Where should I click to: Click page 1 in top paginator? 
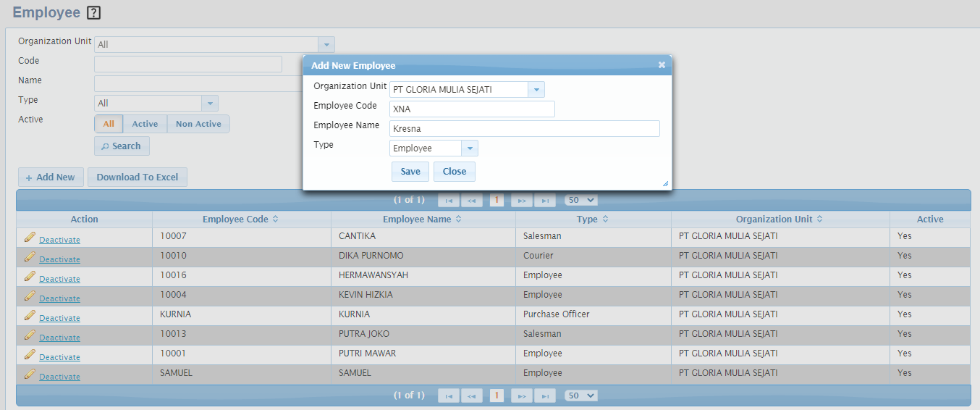(x=497, y=200)
